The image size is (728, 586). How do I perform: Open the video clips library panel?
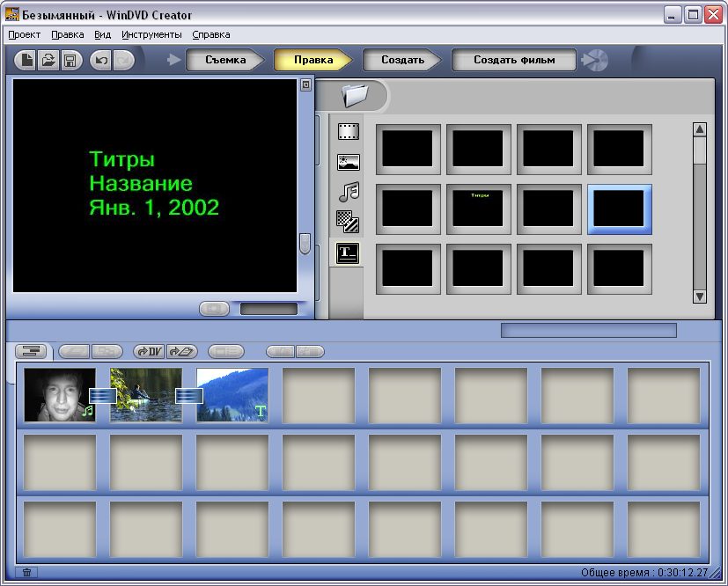coord(348,130)
